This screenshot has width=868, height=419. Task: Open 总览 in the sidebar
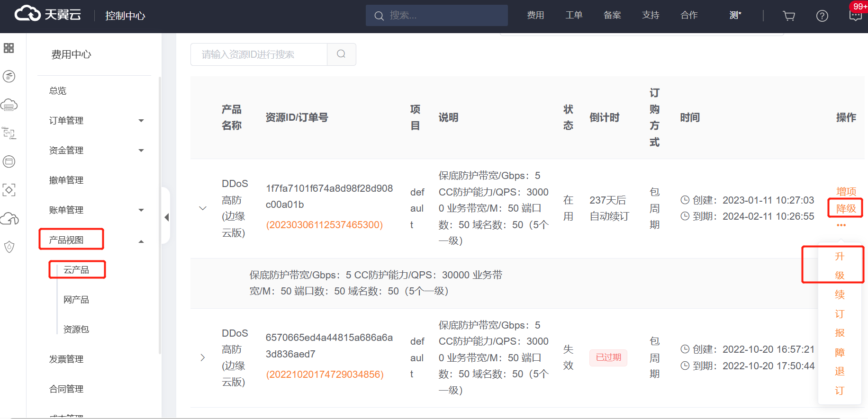coord(58,90)
